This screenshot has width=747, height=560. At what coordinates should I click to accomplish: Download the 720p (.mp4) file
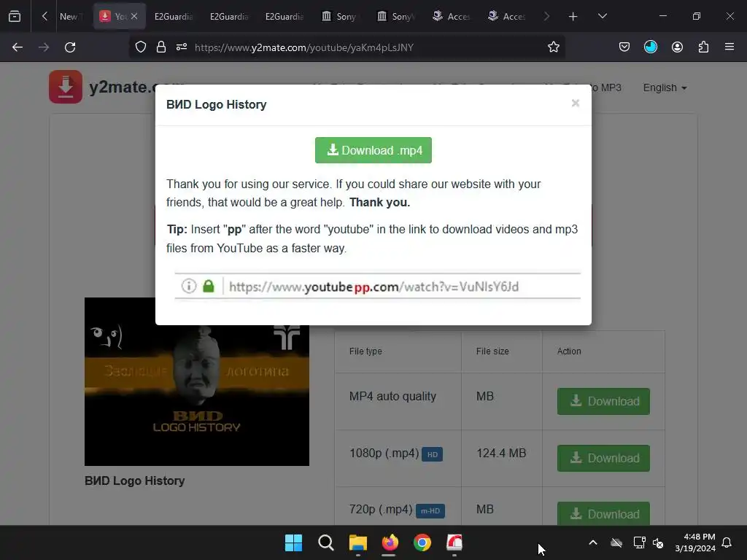click(x=603, y=514)
